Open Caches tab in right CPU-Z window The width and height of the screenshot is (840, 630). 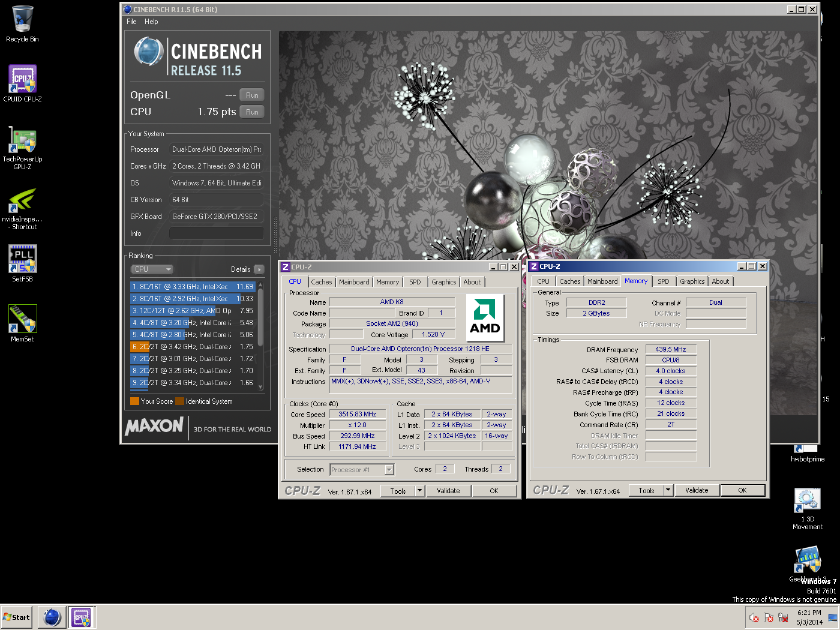click(x=570, y=281)
